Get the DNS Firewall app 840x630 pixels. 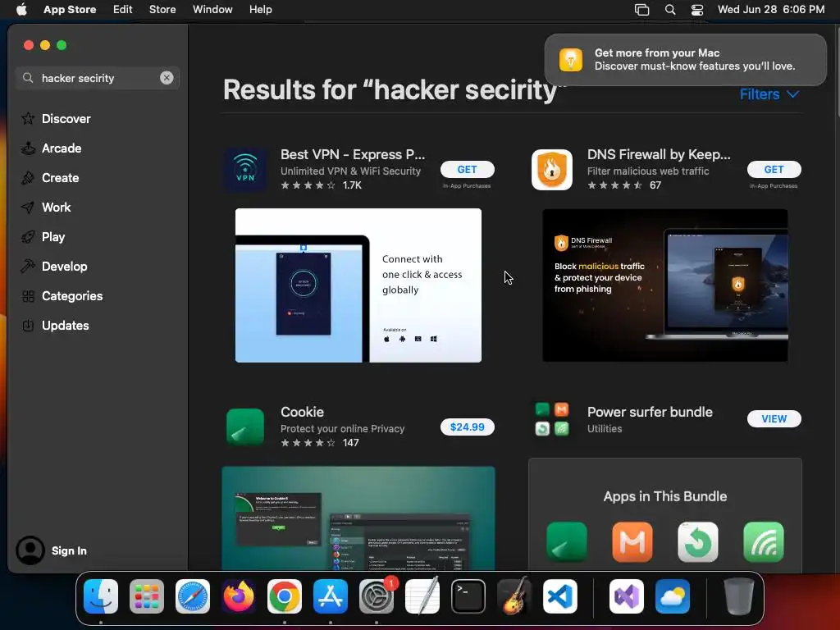[x=774, y=169]
